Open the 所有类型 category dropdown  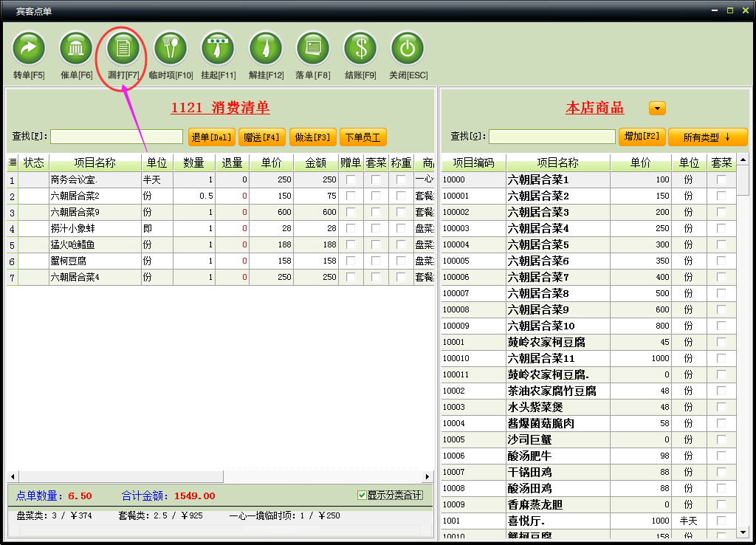click(707, 137)
